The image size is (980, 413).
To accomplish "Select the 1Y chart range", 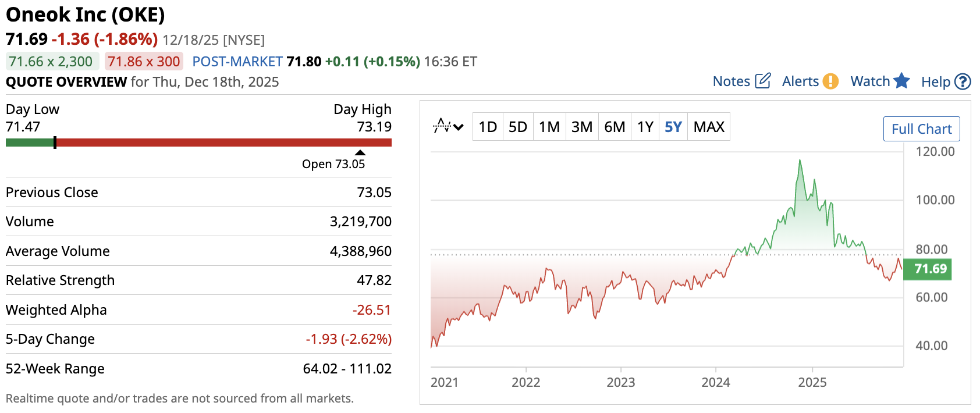I will [645, 127].
